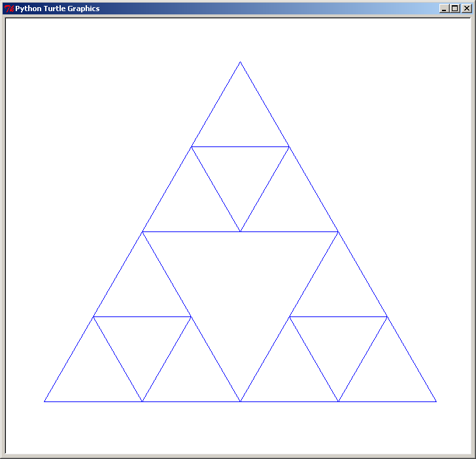The width and height of the screenshot is (476, 459).
Task: Click the Python Turtle Graphics title text
Action: pos(58,8)
